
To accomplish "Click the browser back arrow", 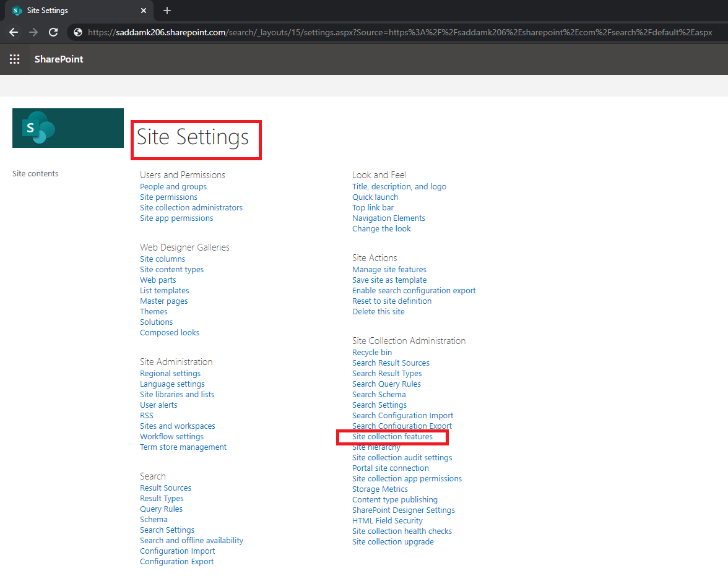I will coord(14,32).
